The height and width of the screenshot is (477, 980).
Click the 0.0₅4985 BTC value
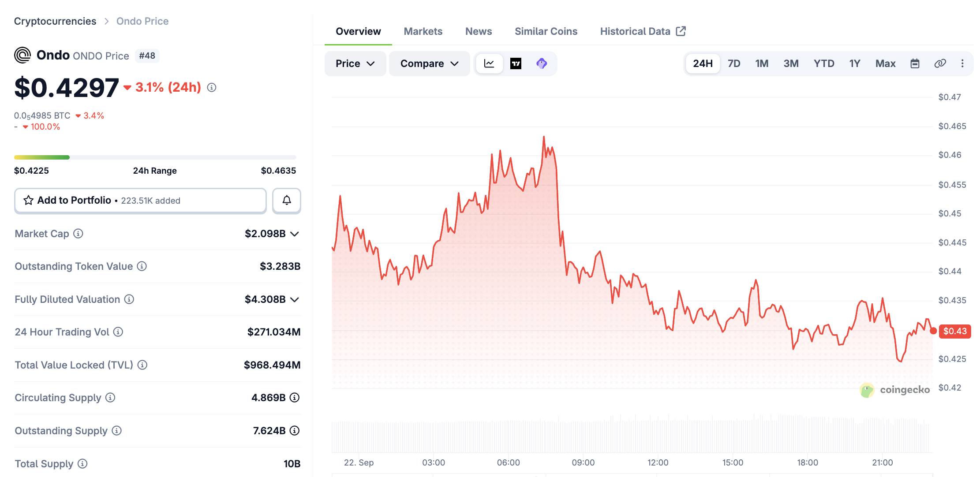[x=42, y=116]
